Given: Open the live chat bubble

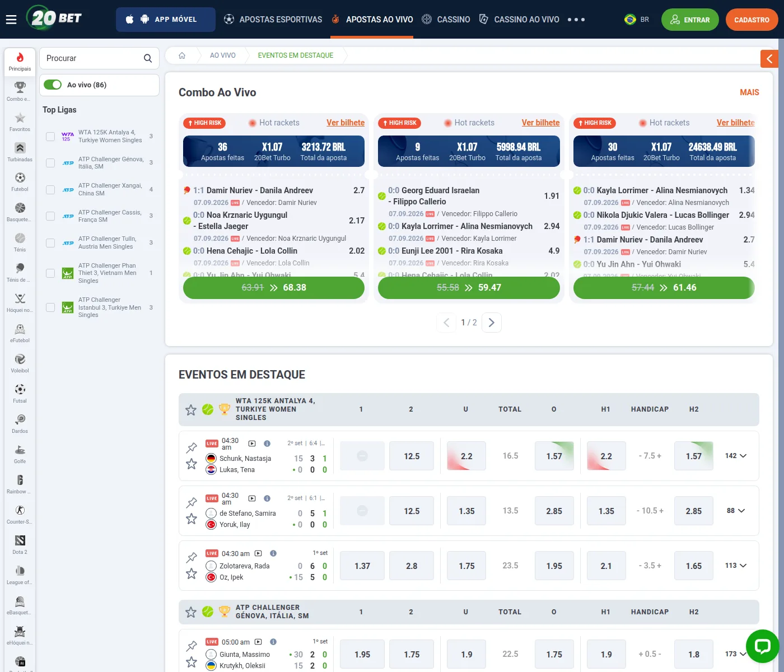Looking at the screenshot, I should coord(762,646).
